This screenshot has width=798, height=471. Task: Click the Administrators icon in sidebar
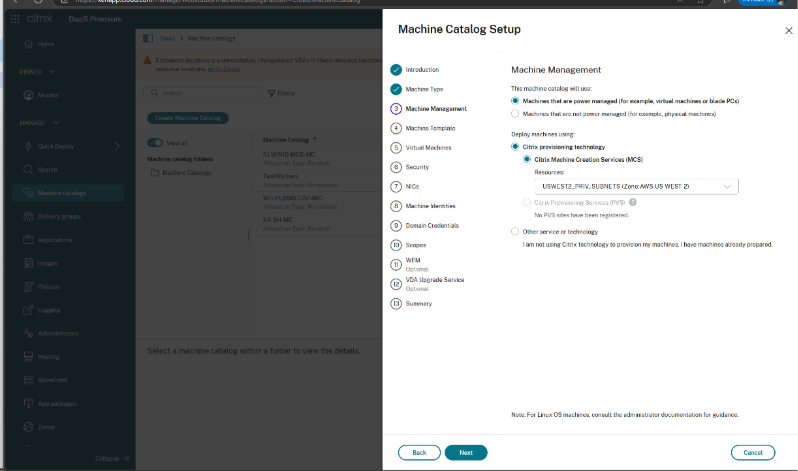point(28,334)
